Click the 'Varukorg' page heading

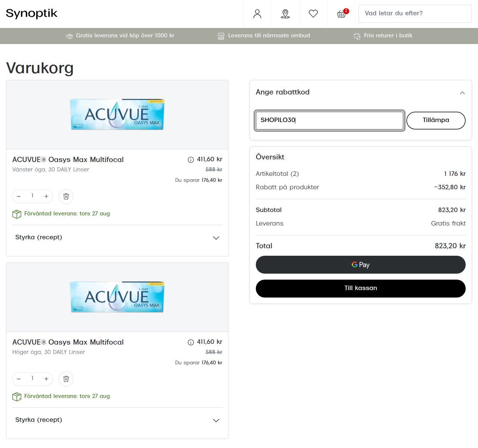click(x=40, y=68)
